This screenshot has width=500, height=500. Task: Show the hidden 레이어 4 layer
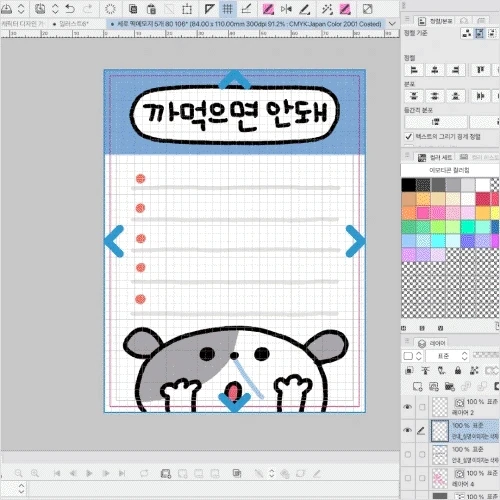click(x=408, y=478)
